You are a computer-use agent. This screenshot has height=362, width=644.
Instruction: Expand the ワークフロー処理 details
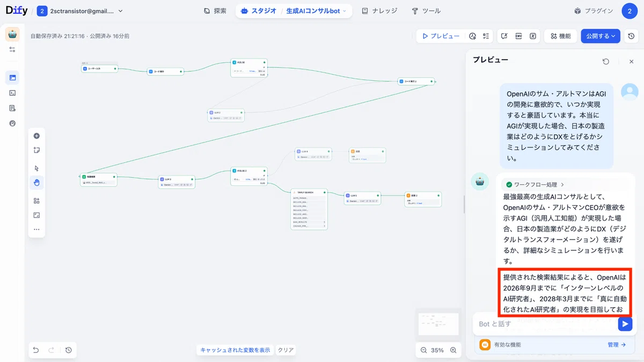(x=535, y=184)
